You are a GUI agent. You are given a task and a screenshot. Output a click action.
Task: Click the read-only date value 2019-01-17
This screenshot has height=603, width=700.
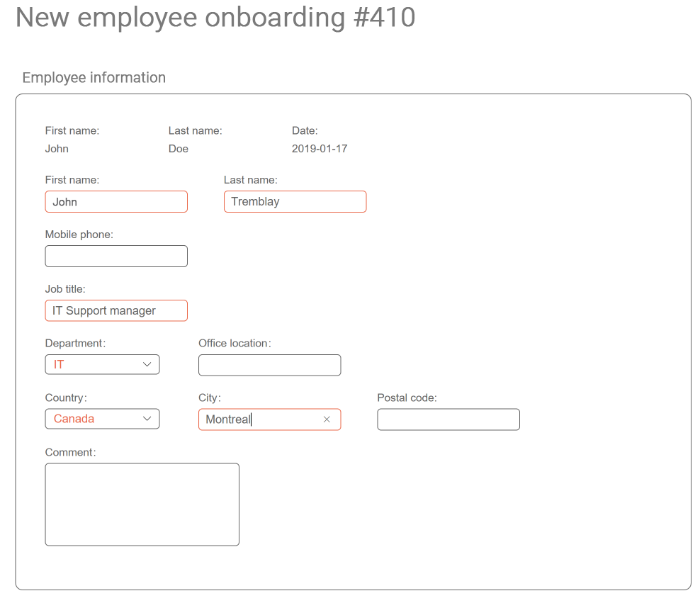[x=320, y=149]
